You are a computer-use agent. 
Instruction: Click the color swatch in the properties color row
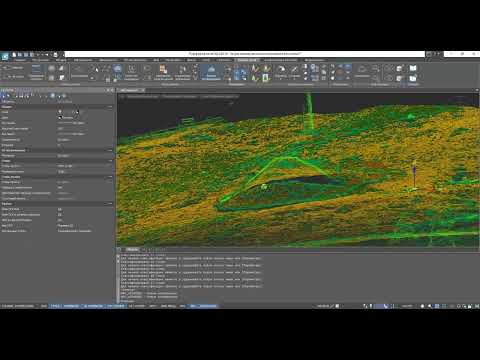[x=60, y=117]
